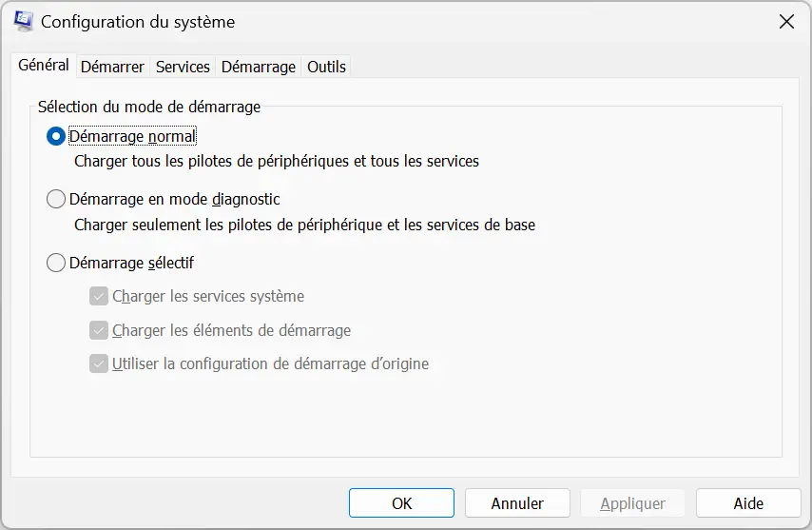Click the Annuler button
This screenshot has height=530, width=812.
pyautogui.click(x=517, y=503)
